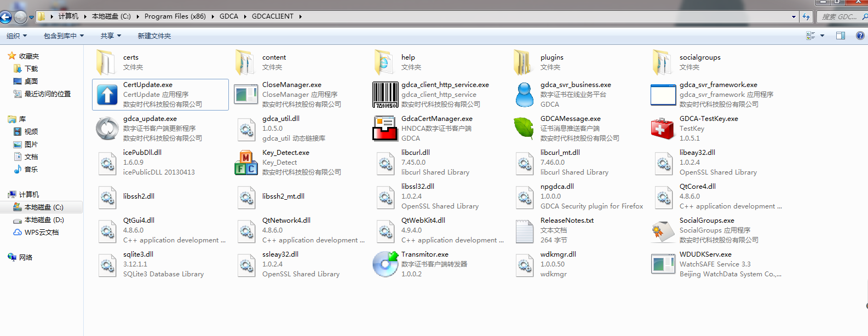The image size is (868, 336).
Task: Open the 共享 dropdown menu
Action: (111, 36)
